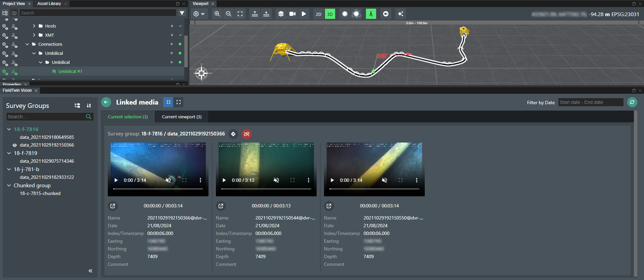Collapse the Connections folder
Image resolution: width=644 pixels, height=280 pixels.
pos(27,44)
